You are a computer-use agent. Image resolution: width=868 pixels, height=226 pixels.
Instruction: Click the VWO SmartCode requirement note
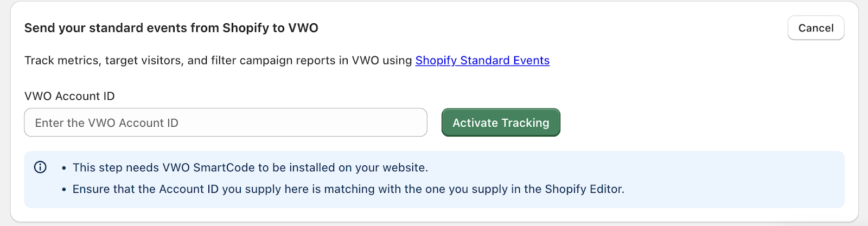(250, 167)
